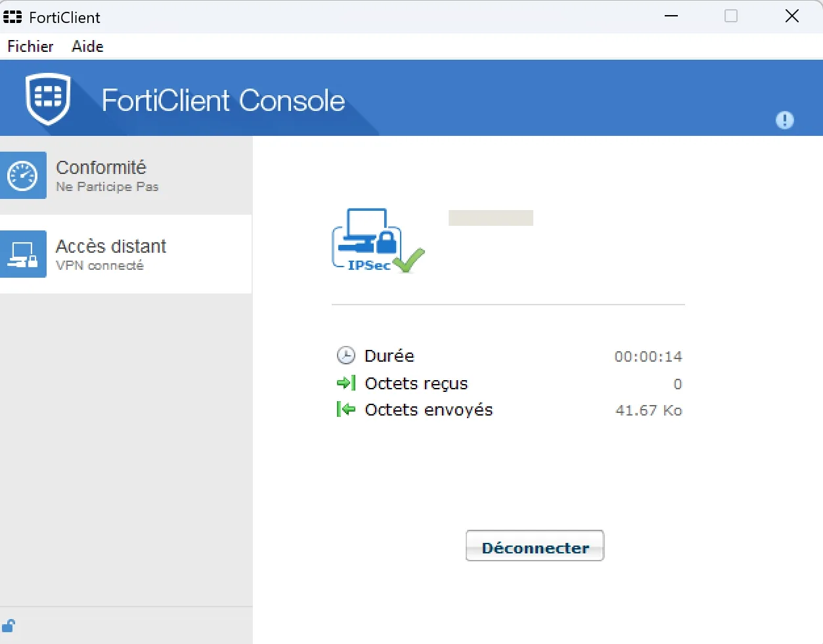
Task: Open the Aide menu
Action: click(87, 47)
